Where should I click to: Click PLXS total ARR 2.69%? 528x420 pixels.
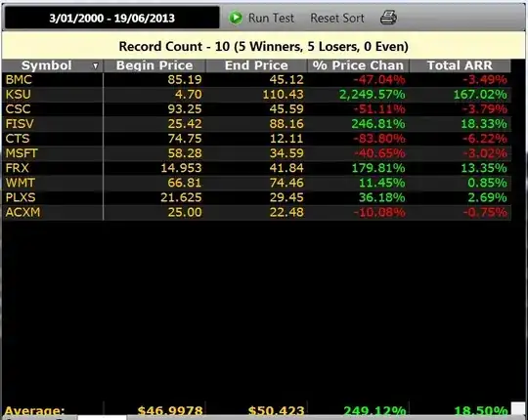point(488,197)
